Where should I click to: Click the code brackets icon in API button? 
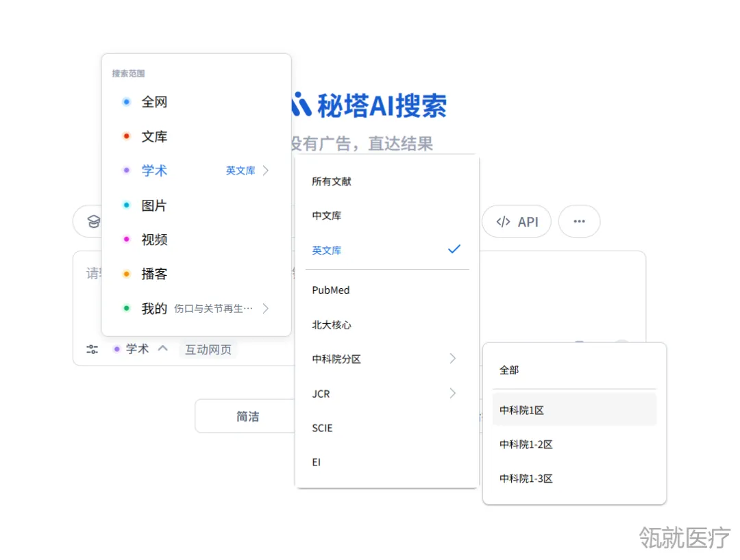pos(503,222)
